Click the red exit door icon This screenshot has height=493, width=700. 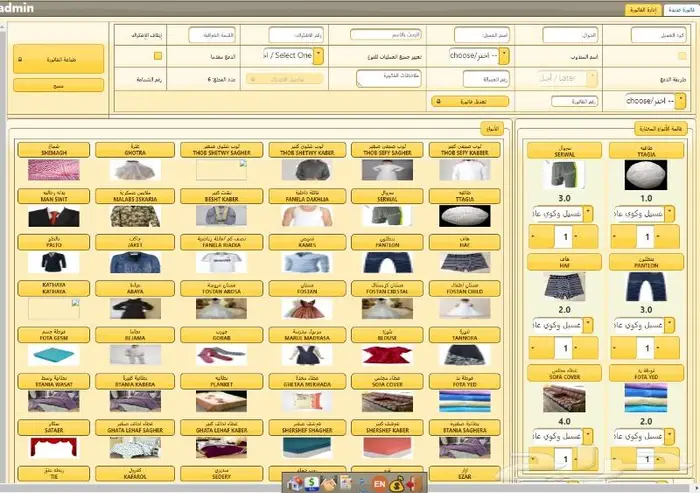click(x=414, y=482)
